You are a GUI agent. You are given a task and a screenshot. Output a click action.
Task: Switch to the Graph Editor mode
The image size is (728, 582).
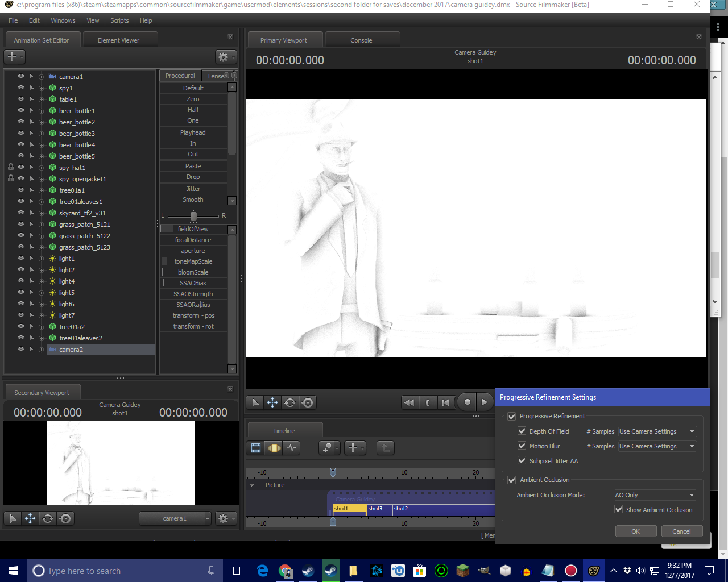pos(292,448)
